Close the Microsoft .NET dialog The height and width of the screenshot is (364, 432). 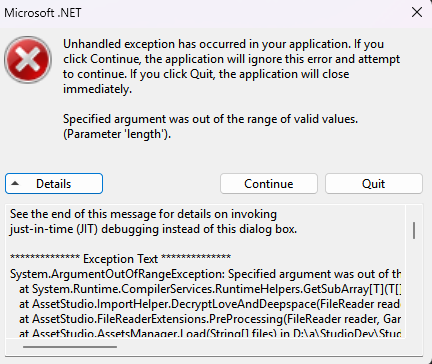click(417, 13)
